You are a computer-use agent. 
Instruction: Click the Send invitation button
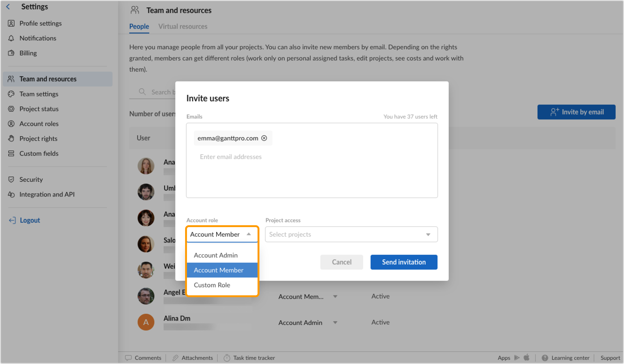[x=404, y=262]
